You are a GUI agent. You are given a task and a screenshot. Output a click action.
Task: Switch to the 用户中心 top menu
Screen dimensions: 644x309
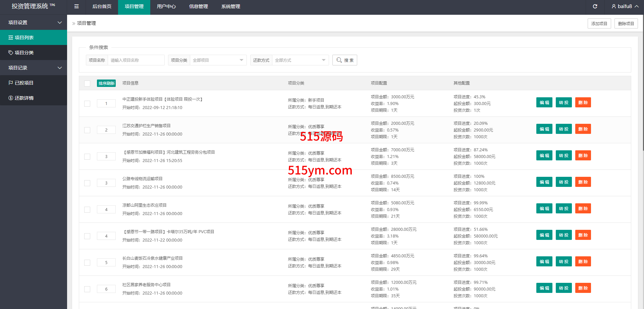[166, 6]
